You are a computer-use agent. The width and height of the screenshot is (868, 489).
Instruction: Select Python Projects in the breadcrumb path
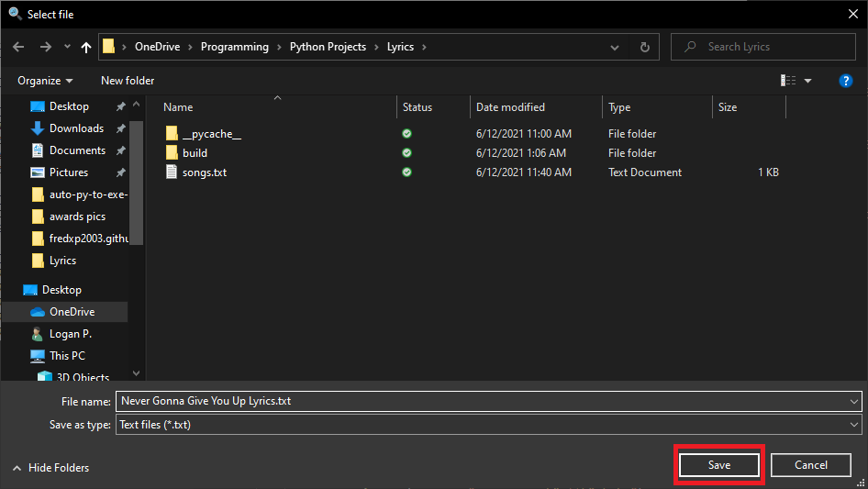tap(328, 47)
